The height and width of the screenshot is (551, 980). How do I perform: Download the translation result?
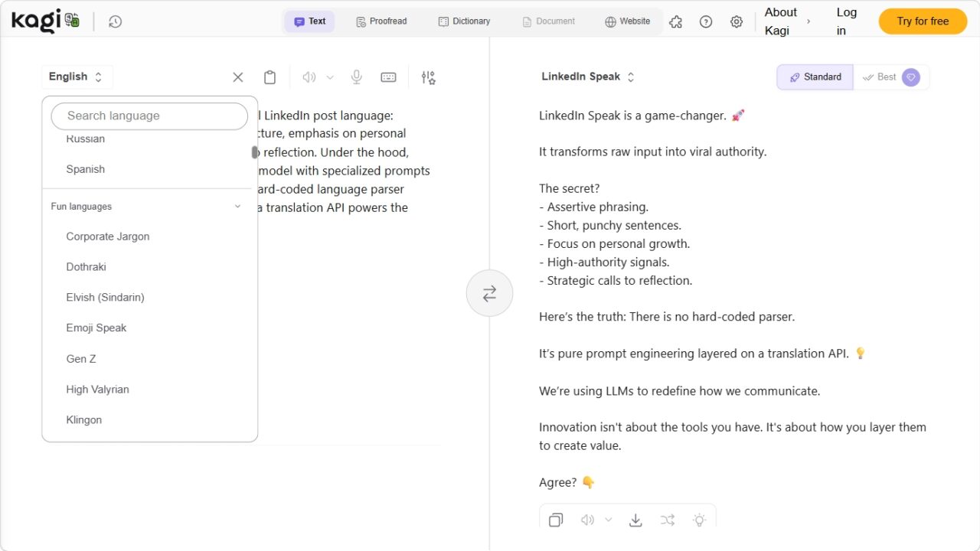pyautogui.click(x=635, y=520)
